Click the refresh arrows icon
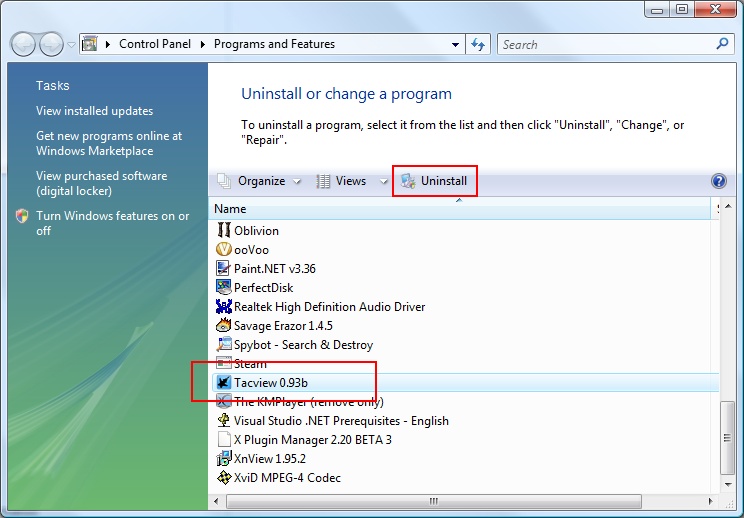The width and height of the screenshot is (744, 518). [x=478, y=45]
